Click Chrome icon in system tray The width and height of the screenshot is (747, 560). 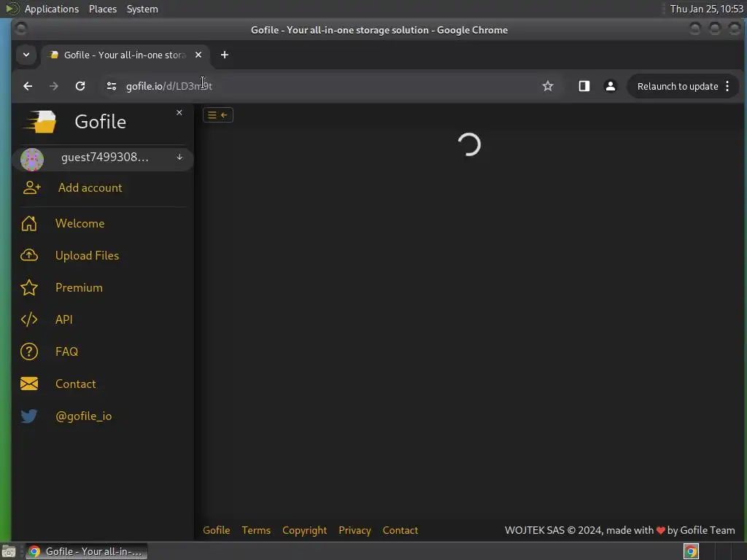coord(691,551)
